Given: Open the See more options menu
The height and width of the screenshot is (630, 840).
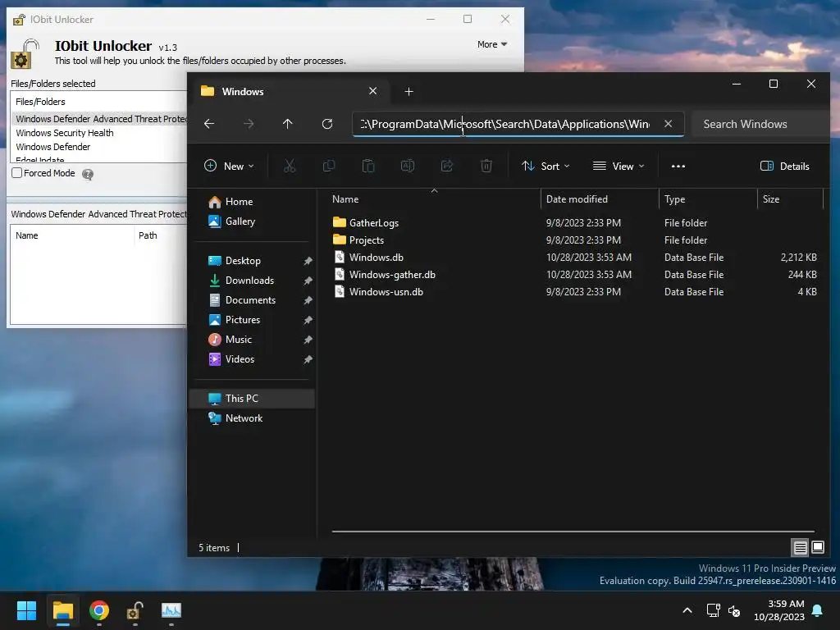Looking at the screenshot, I should click(x=678, y=166).
